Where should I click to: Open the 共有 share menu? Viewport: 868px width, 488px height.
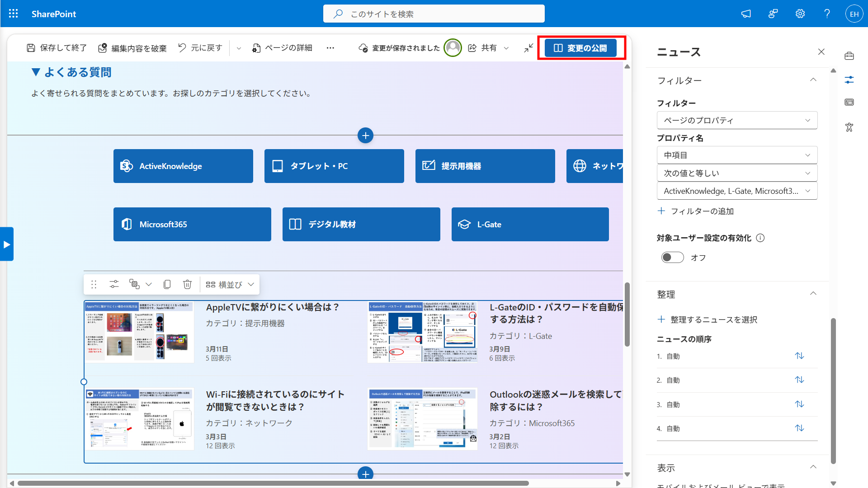pyautogui.click(x=488, y=48)
